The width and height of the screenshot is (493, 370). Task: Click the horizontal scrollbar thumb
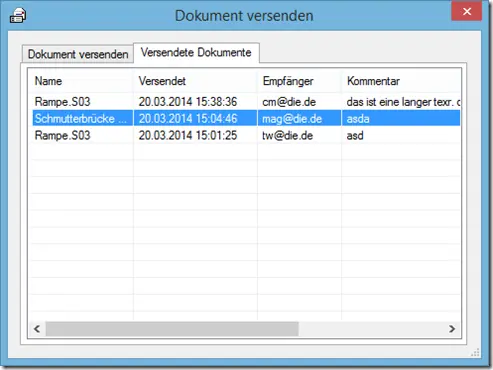pyautogui.click(x=172, y=329)
